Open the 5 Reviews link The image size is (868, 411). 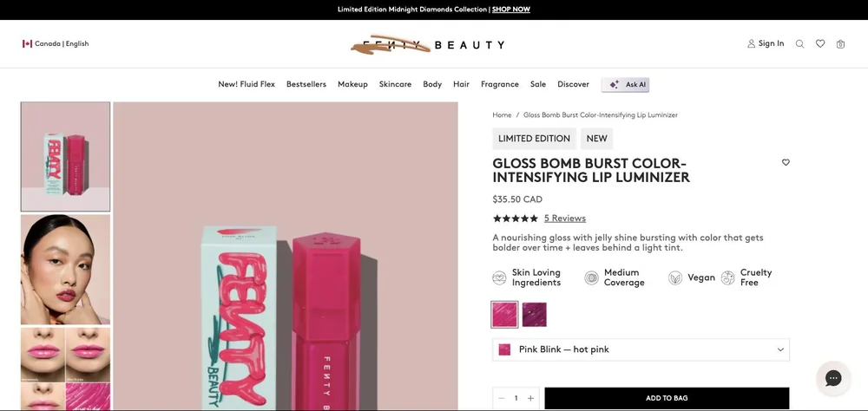click(x=565, y=219)
